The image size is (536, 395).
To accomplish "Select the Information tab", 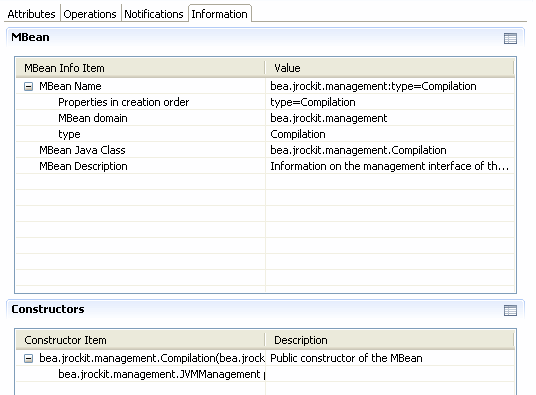I will coord(219,14).
